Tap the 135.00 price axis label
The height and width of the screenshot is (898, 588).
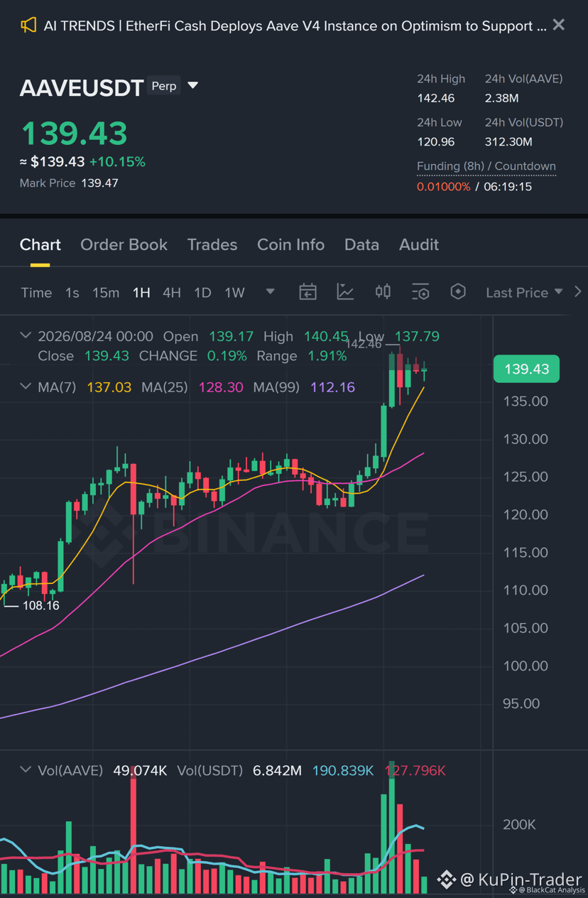[x=525, y=401]
